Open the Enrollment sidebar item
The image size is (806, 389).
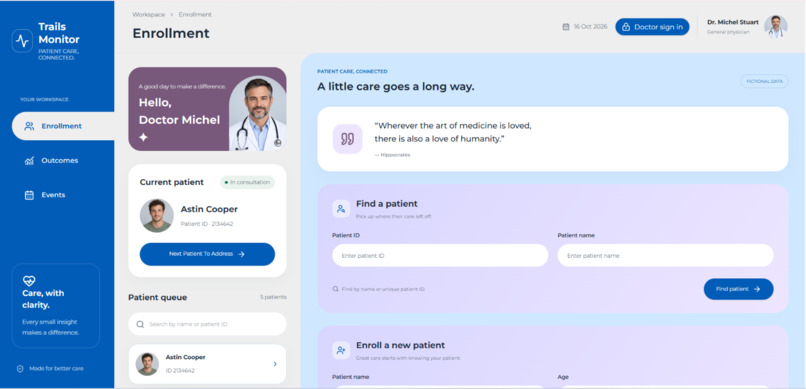(63, 126)
